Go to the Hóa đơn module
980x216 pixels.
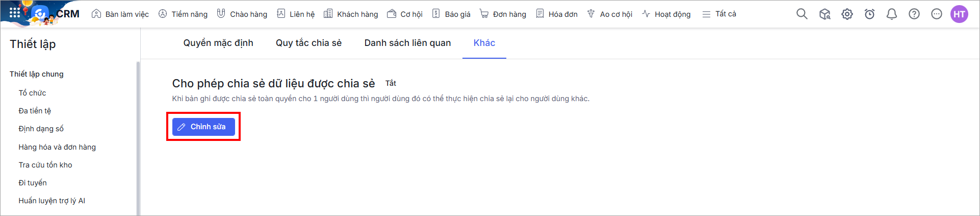pos(557,14)
